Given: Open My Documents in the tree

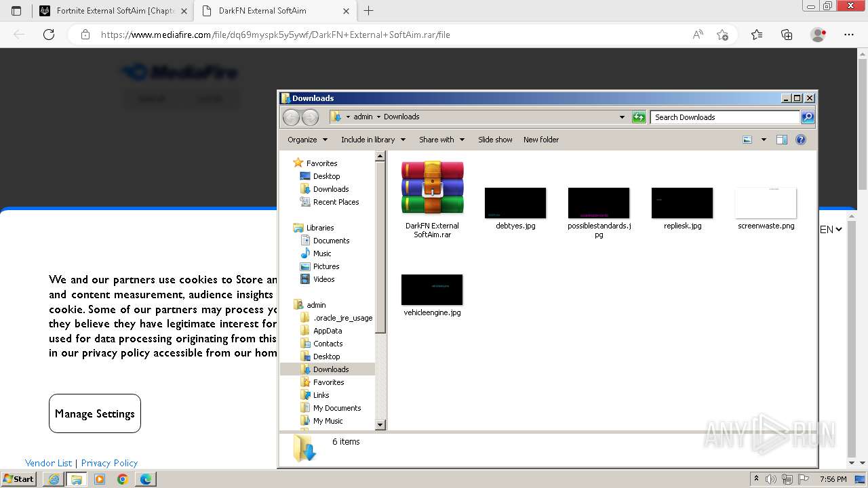Looking at the screenshot, I should [x=337, y=408].
